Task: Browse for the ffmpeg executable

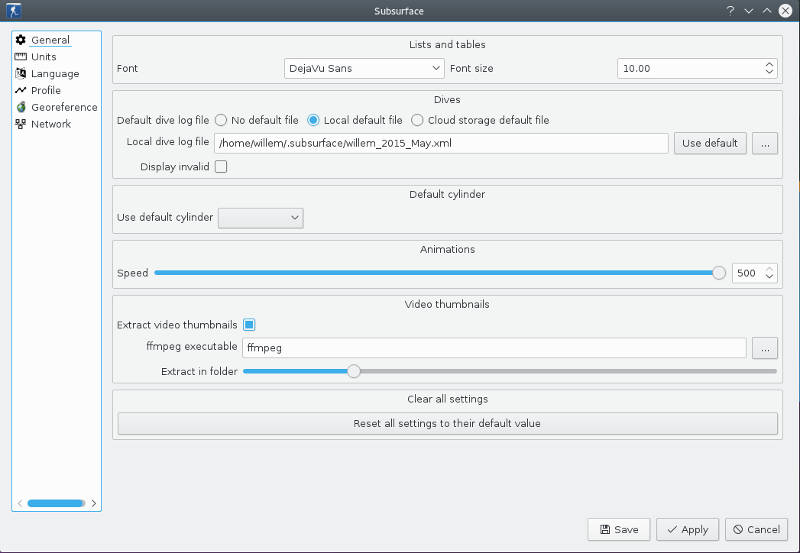Action: tap(765, 348)
